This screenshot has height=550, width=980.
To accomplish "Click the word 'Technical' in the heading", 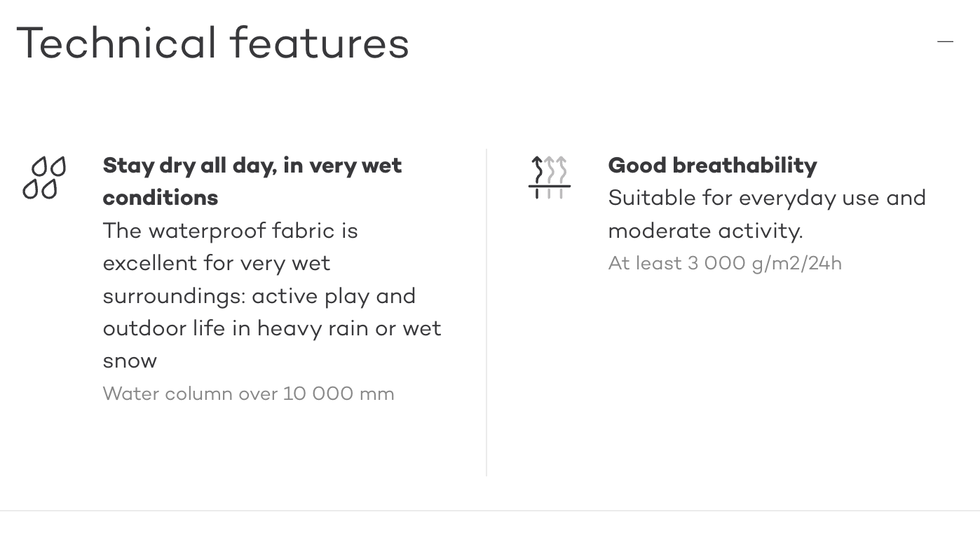I will click(116, 43).
